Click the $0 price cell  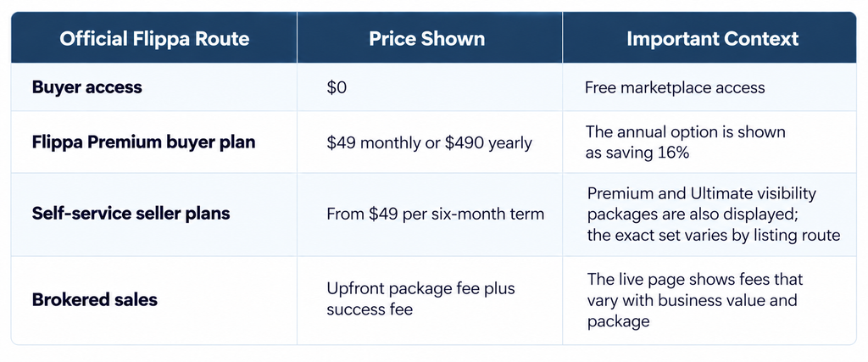pyautogui.click(x=337, y=87)
